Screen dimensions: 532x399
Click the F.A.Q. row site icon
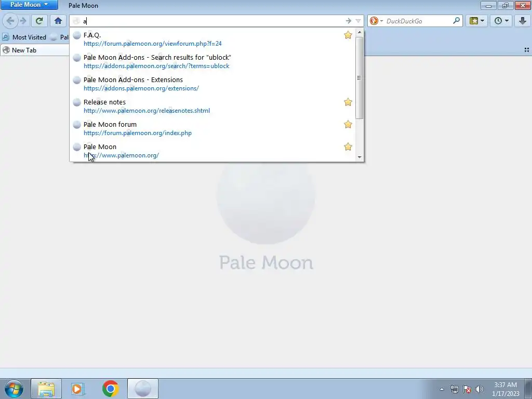pyautogui.click(x=77, y=35)
